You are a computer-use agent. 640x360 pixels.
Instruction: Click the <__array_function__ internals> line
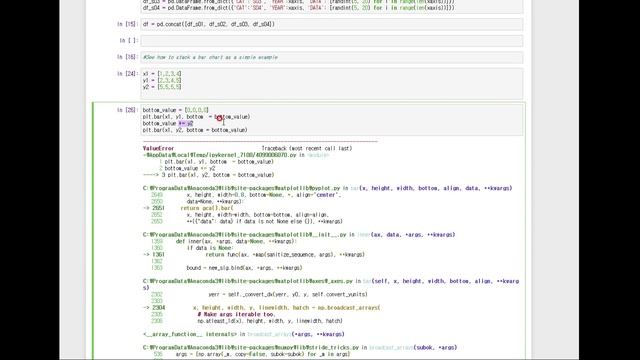pyautogui.click(x=244, y=334)
